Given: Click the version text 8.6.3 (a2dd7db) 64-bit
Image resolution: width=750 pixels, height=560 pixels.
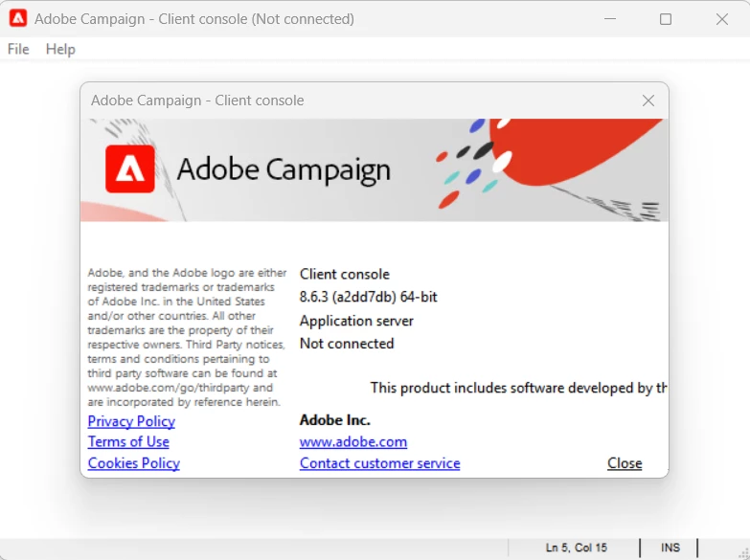Looking at the screenshot, I should (369, 297).
